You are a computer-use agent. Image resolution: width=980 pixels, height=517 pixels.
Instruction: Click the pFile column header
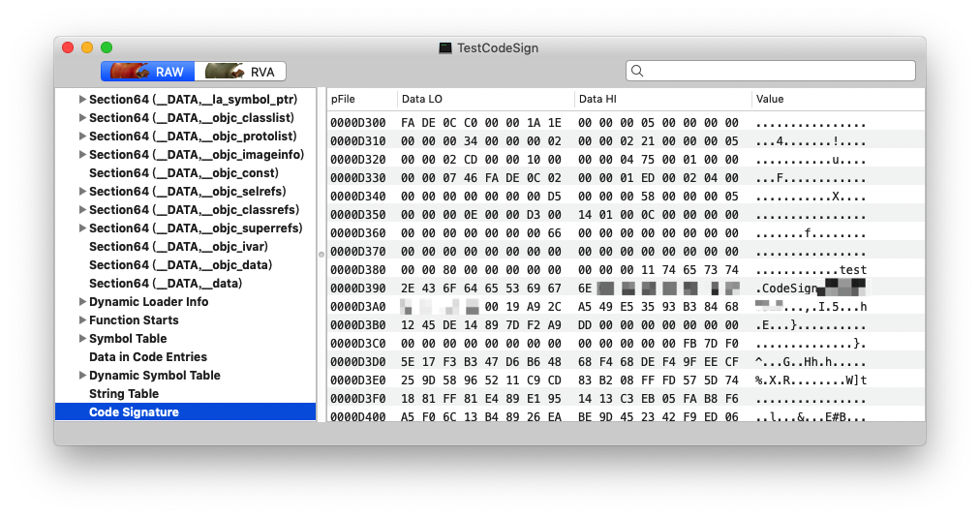click(362, 99)
